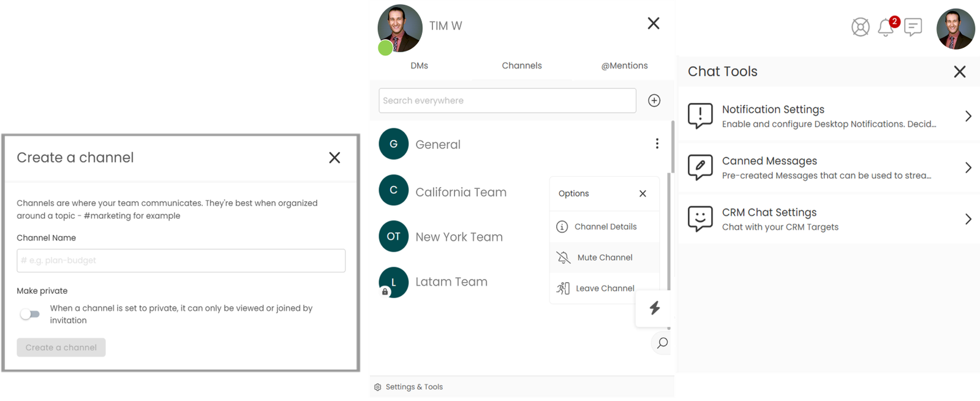
Task: Expand Notification Settings chevron
Action: [x=968, y=116]
